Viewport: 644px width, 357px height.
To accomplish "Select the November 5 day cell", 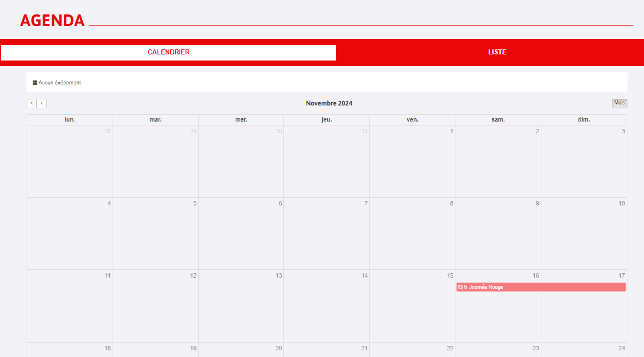I will 155,233.
